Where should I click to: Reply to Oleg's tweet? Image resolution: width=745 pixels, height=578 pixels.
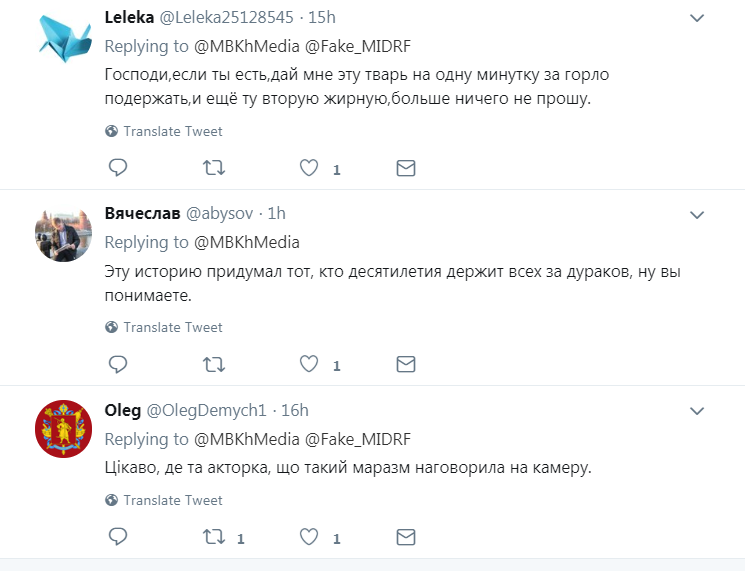pyautogui.click(x=118, y=537)
